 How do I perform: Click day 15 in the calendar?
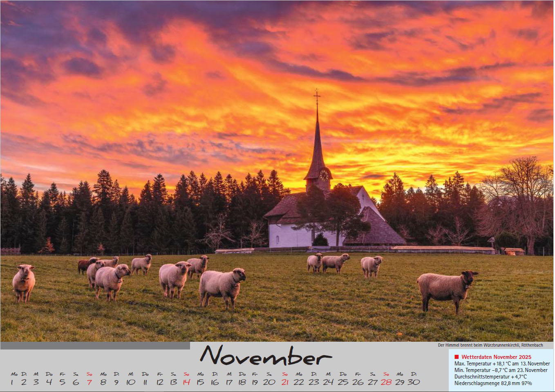[200, 382]
